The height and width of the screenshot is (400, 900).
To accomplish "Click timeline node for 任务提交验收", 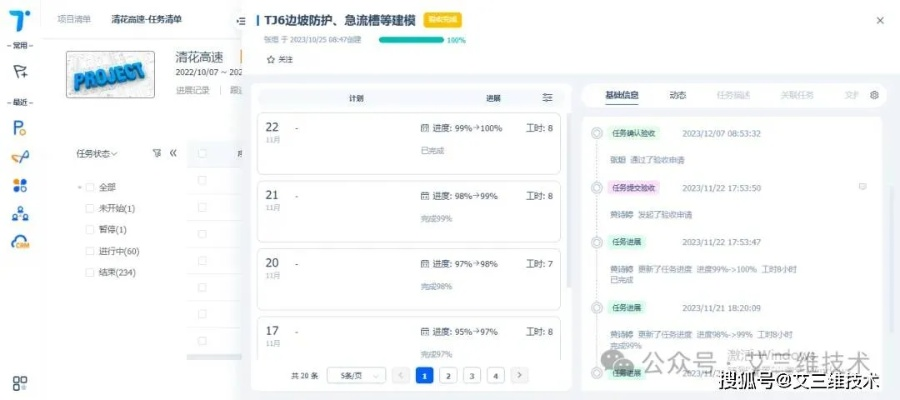I will pyautogui.click(x=597, y=187).
